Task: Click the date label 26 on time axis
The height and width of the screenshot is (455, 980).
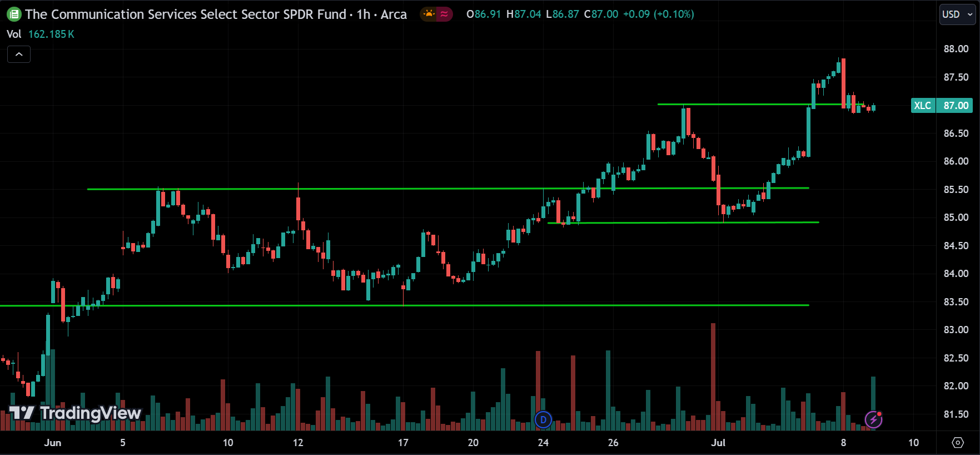Action: (613, 443)
